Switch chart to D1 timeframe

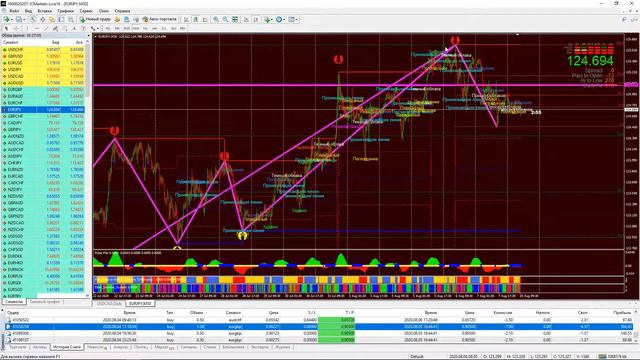coord(164,29)
